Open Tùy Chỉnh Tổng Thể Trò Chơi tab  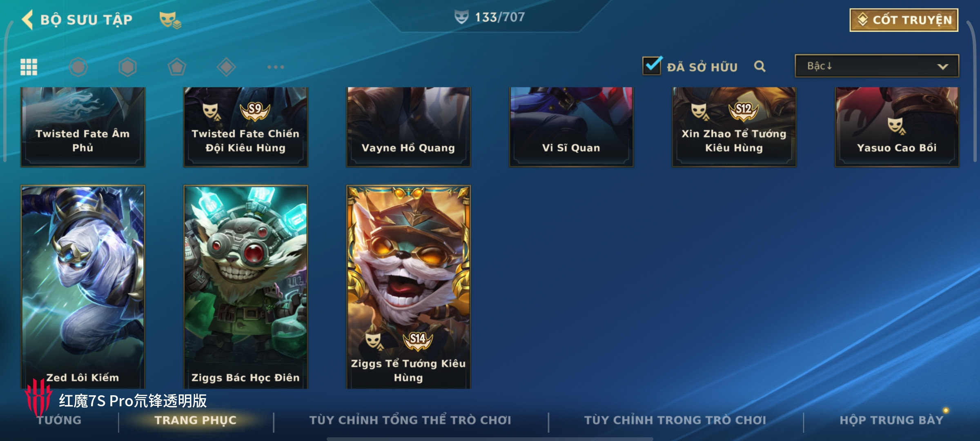(410, 420)
